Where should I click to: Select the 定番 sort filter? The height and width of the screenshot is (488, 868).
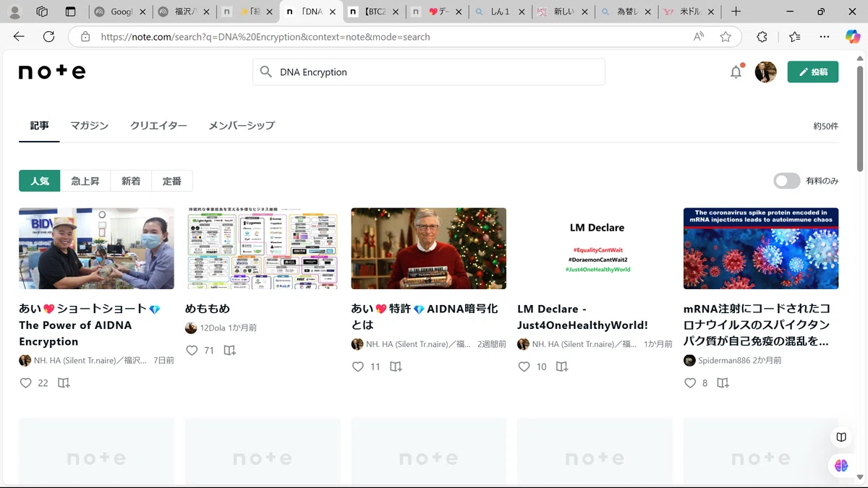(172, 181)
